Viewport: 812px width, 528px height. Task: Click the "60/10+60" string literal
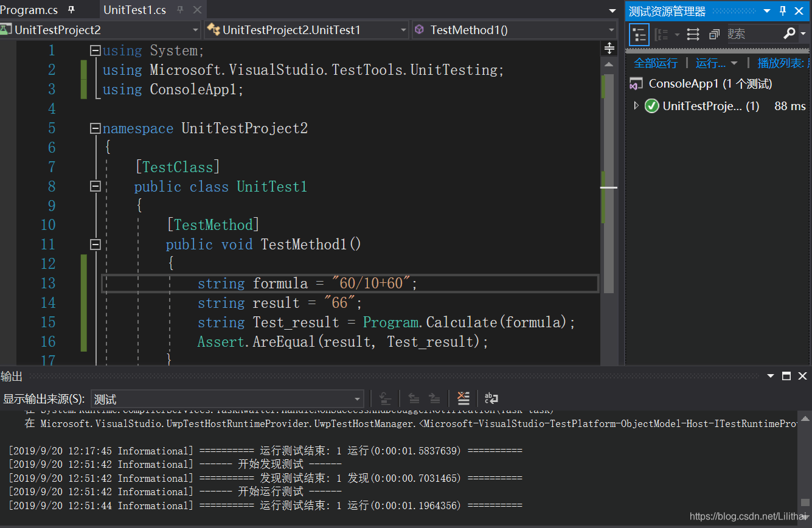click(x=371, y=283)
